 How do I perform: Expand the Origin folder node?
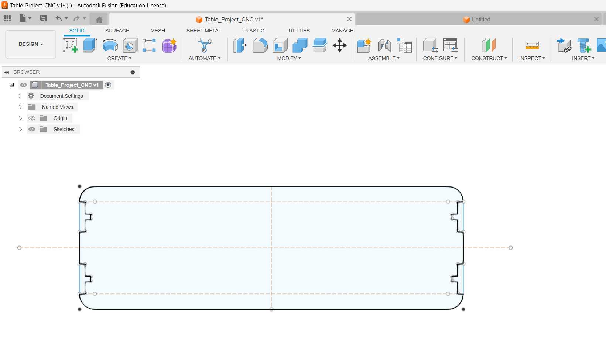click(x=20, y=118)
